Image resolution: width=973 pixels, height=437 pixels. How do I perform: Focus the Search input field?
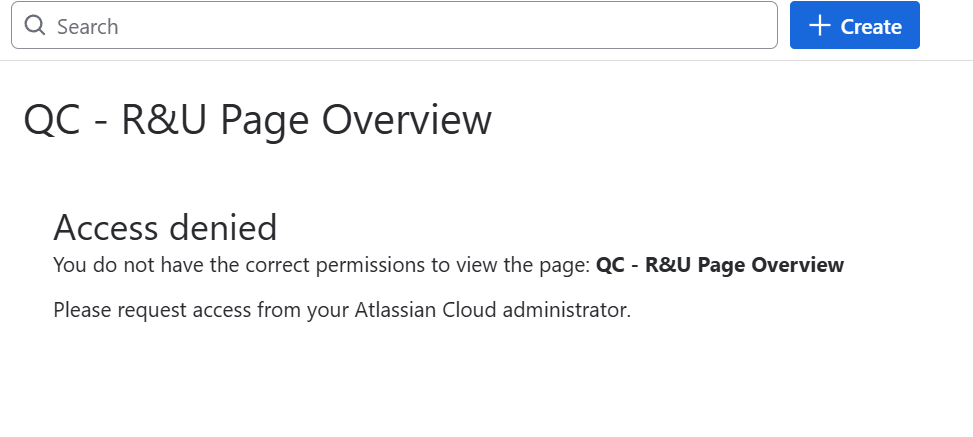click(x=400, y=26)
